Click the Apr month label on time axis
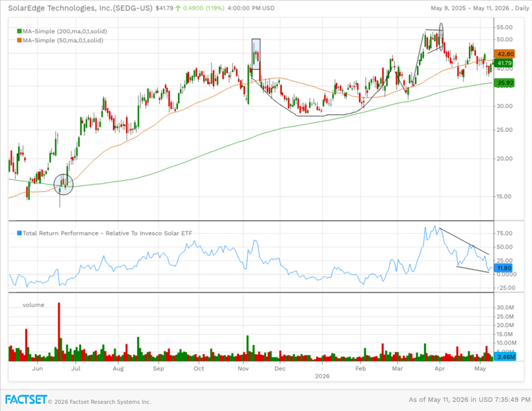This screenshot has width=532, height=411. (x=440, y=369)
